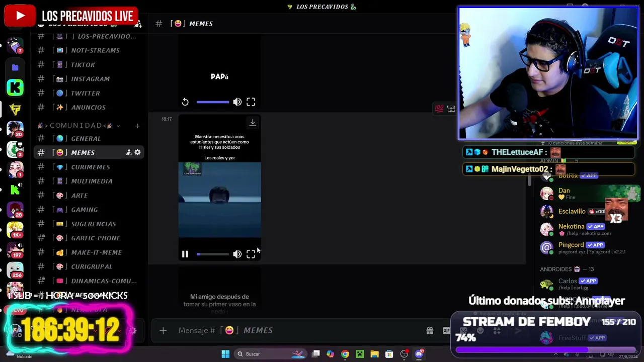The image size is (644, 362).
Task: Open the Kick green K server
Action: tap(15, 87)
